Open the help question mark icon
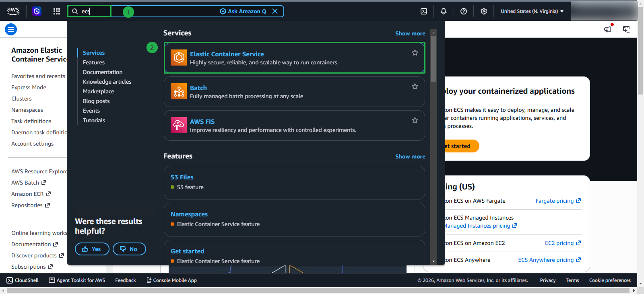This screenshot has height=294, width=644. (x=464, y=11)
